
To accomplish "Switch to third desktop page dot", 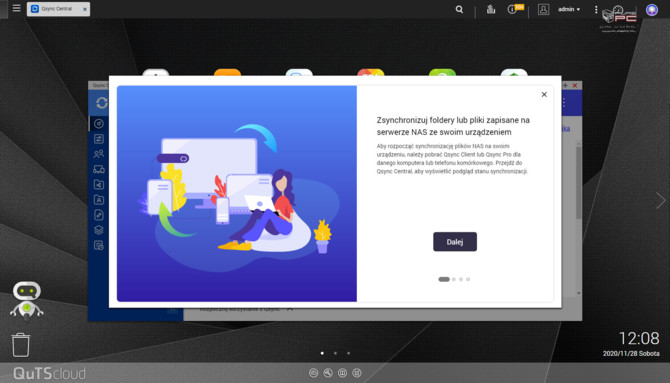I will [349, 353].
